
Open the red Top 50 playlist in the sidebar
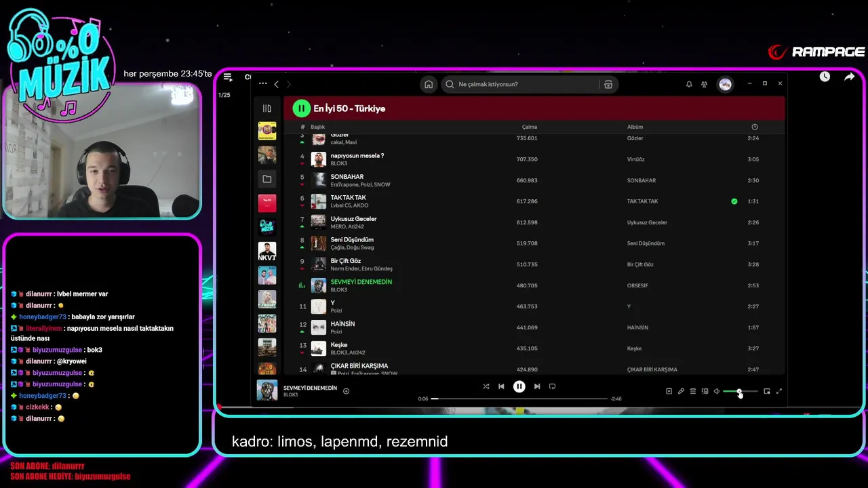[267, 203]
